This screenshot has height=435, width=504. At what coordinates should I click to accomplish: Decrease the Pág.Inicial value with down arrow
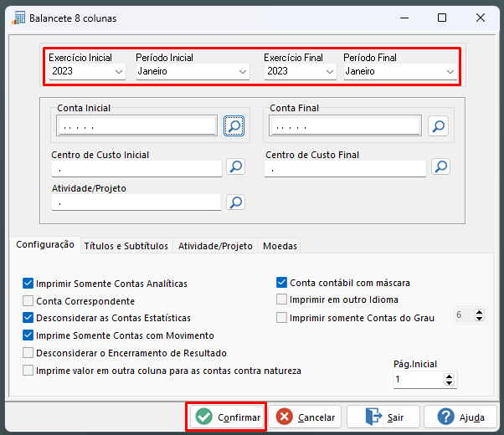tap(449, 382)
